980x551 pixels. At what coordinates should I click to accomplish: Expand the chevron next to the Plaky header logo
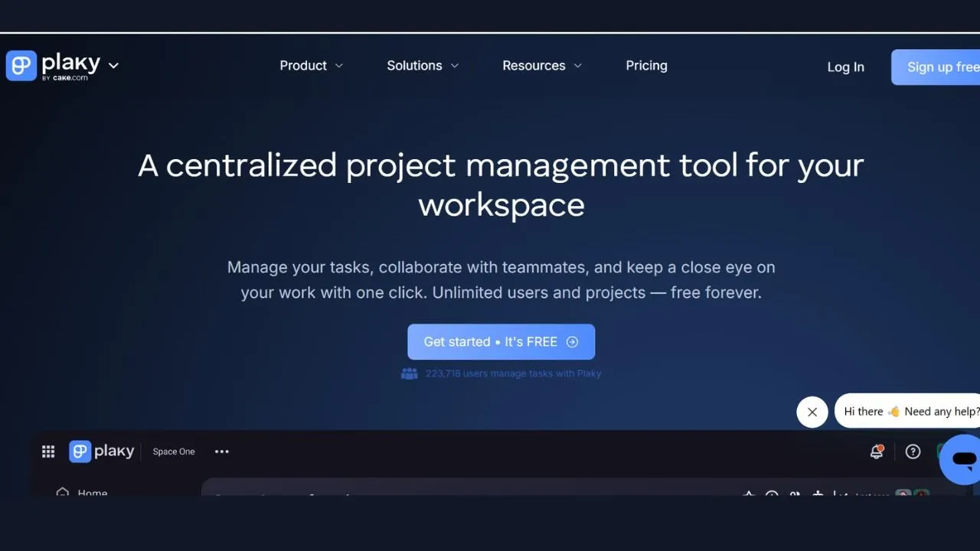(113, 66)
